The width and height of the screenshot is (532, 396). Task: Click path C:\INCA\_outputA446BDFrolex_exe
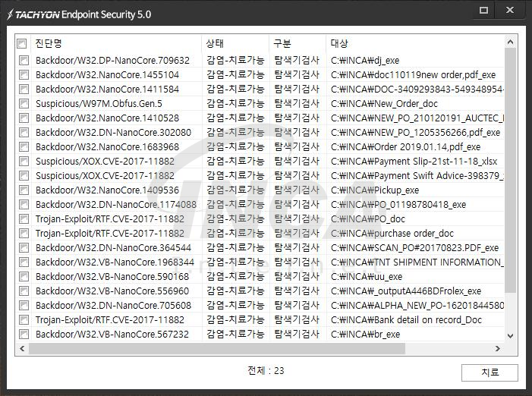click(406, 291)
